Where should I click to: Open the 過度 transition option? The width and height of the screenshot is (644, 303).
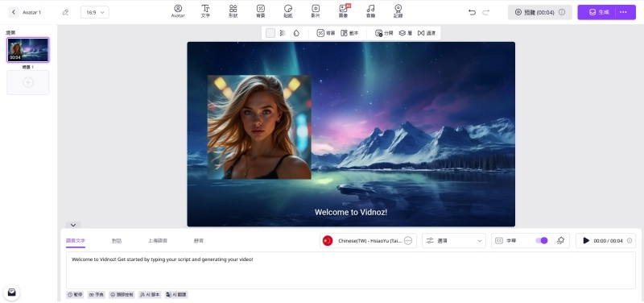coord(427,33)
